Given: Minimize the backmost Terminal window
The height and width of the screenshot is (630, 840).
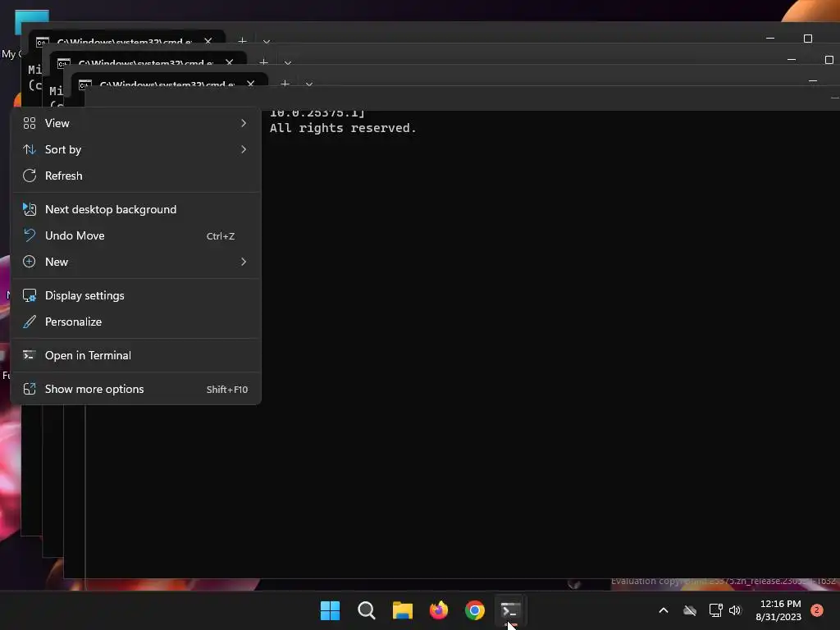Looking at the screenshot, I should (770, 39).
